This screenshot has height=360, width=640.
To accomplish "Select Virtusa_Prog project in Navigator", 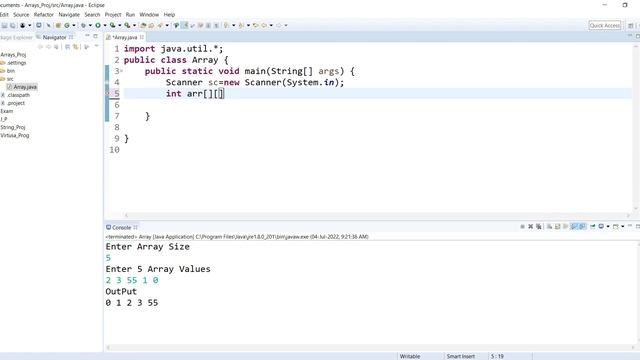I will [15, 136].
